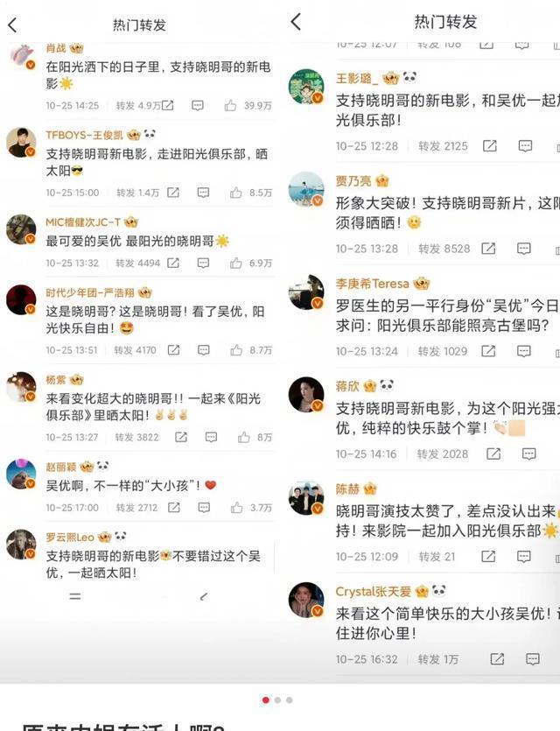Tap 转发 2125 on 王影璐_'s post
The width and height of the screenshot is (560, 731).
tap(443, 146)
